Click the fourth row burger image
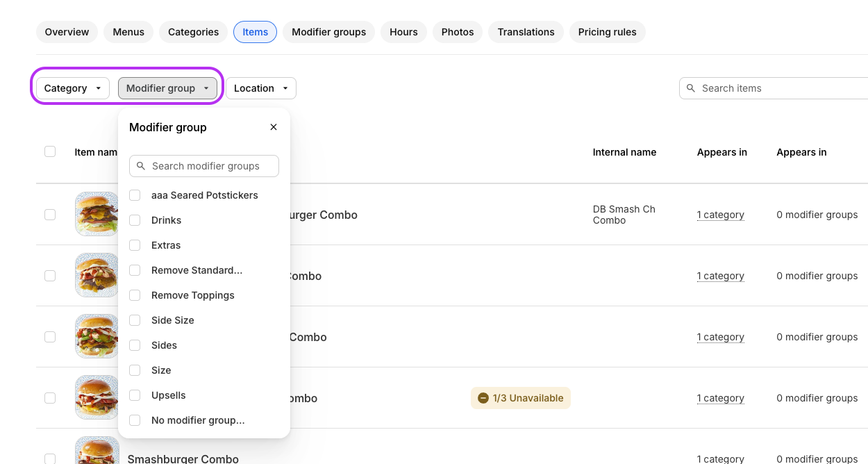Viewport: 868px width, 464px height. (97, 397)
